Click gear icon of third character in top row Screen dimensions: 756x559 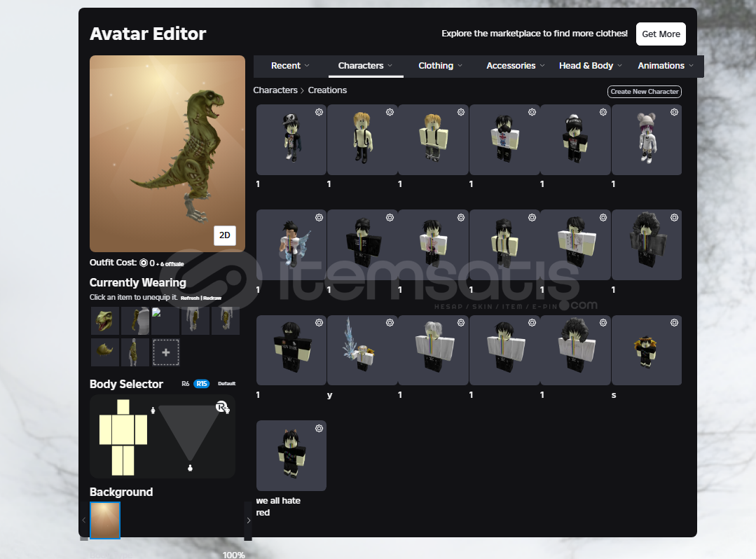pos(461,112)
